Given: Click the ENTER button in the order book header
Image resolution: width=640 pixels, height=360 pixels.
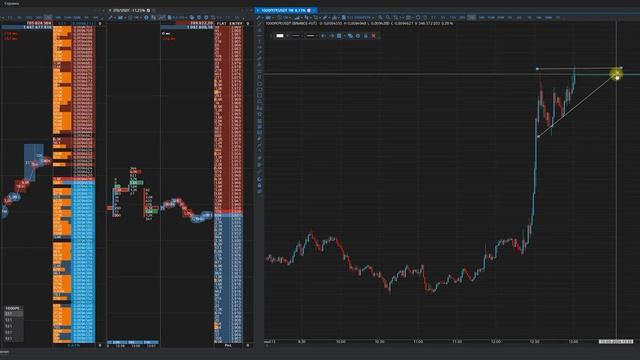Looking at the screenshot, I should (x=236, y=24).
